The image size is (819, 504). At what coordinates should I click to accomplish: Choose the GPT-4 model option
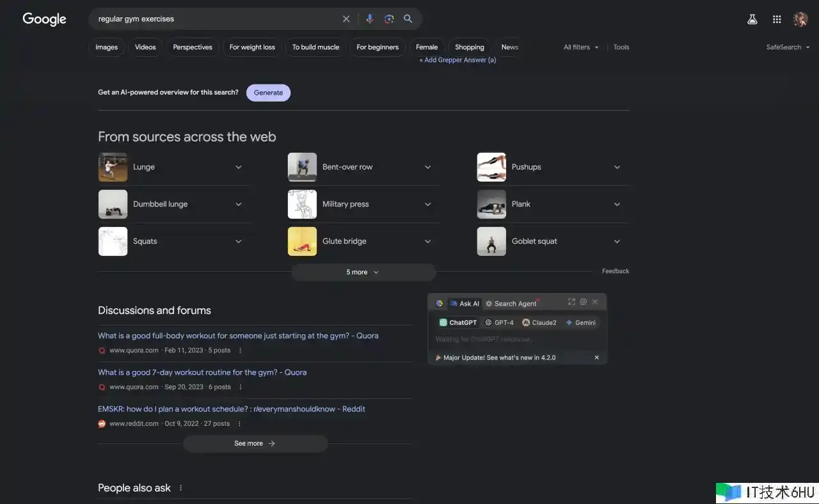point(499,323)
